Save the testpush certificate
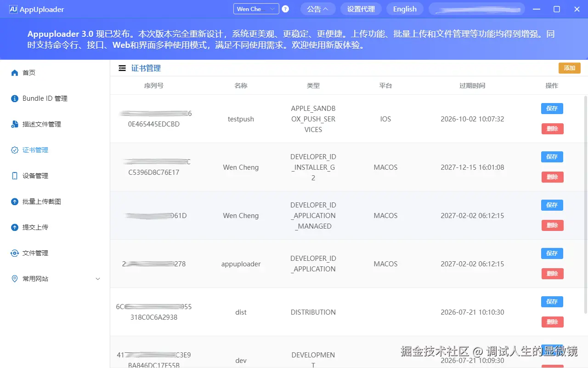This screenshot has height=368, width=588. coord(552,109)
